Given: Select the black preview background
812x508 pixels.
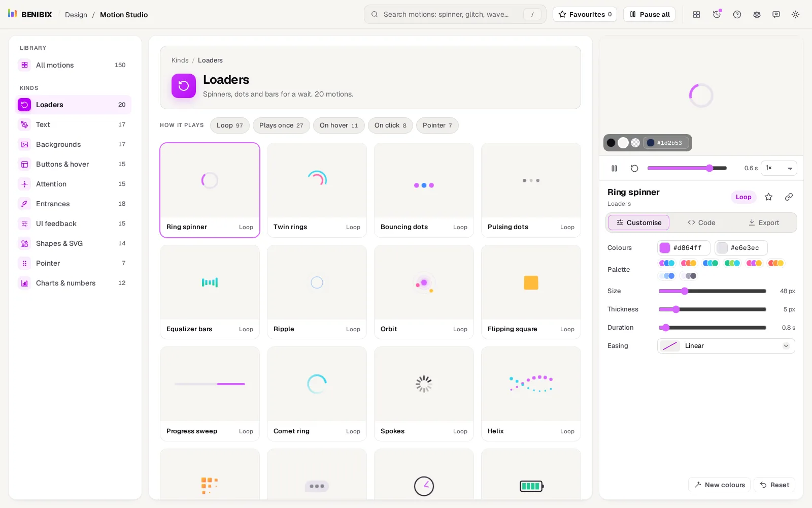Looking at the screenshot, I should 611,143.
